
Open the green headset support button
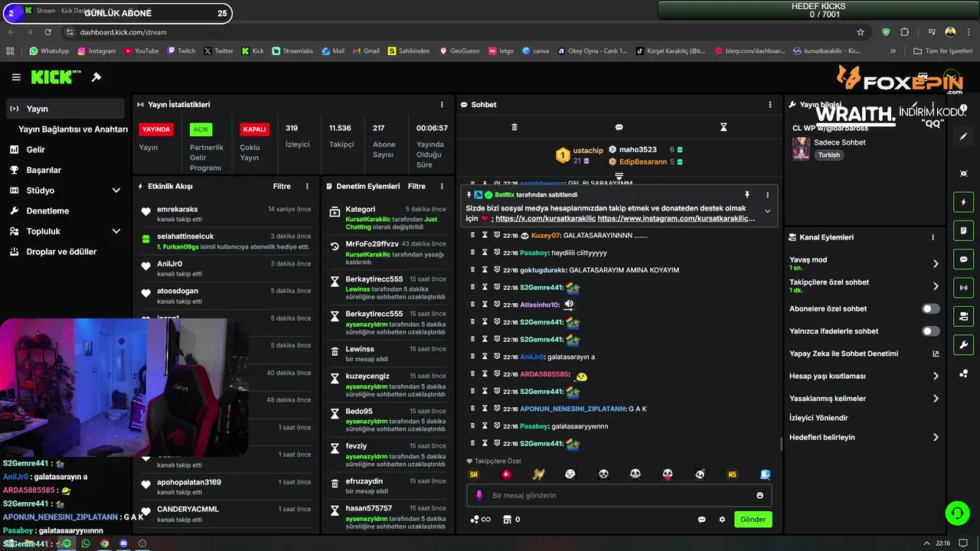pyautogui.click(x=956, y=513)
